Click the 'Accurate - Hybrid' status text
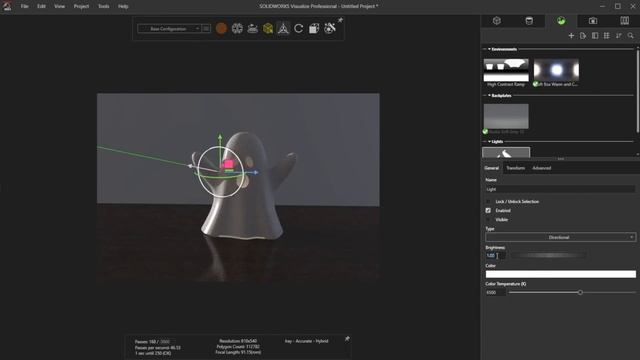The image size is (640, 360). pyautogui.click(x=307, y=341)
